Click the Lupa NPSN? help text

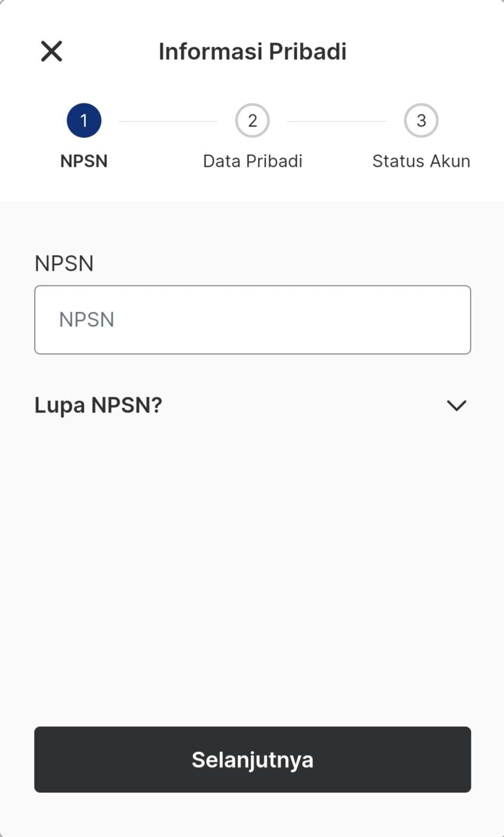(99, 405)
